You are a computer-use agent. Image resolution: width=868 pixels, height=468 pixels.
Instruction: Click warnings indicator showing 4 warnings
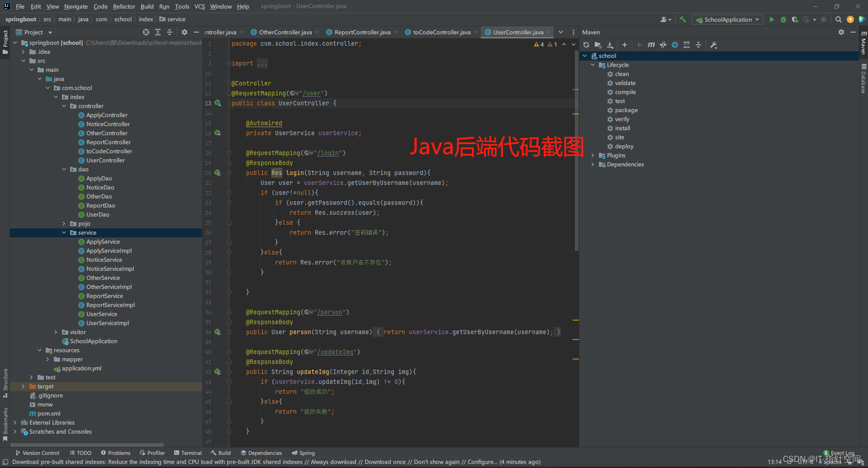click(539, 44)
